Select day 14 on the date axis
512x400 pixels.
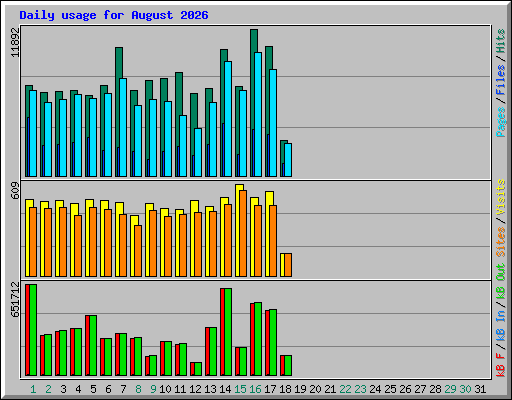click(225, 389)
